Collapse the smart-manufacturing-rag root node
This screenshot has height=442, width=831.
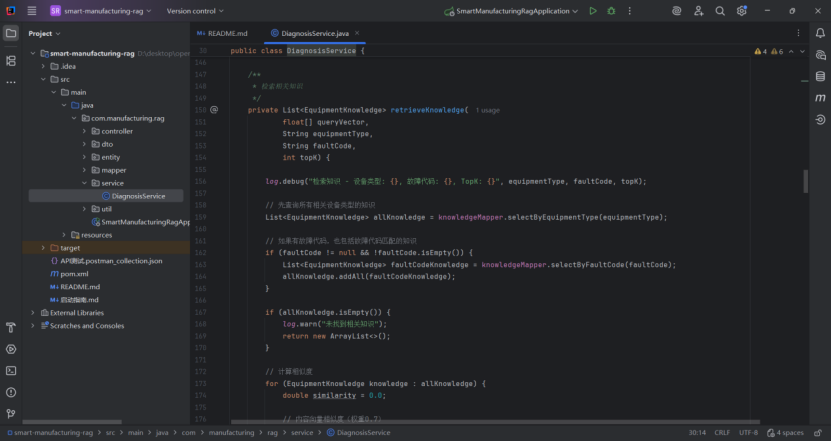(x=33, y=54)
